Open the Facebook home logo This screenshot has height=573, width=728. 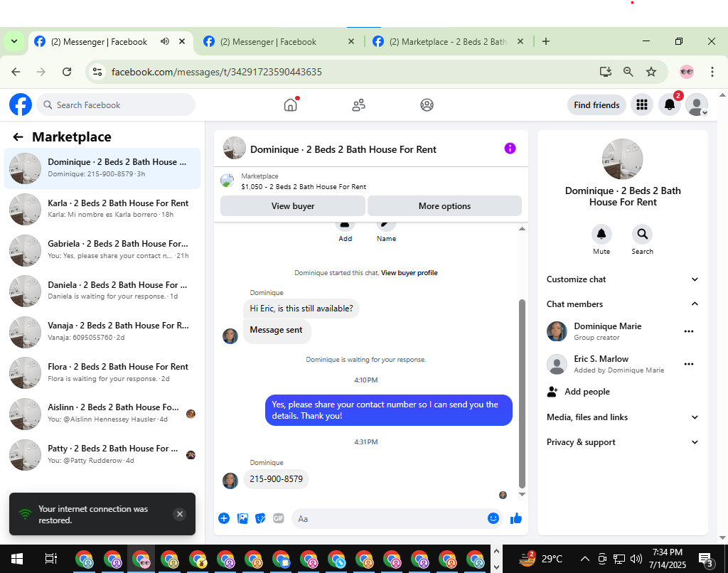21,105
